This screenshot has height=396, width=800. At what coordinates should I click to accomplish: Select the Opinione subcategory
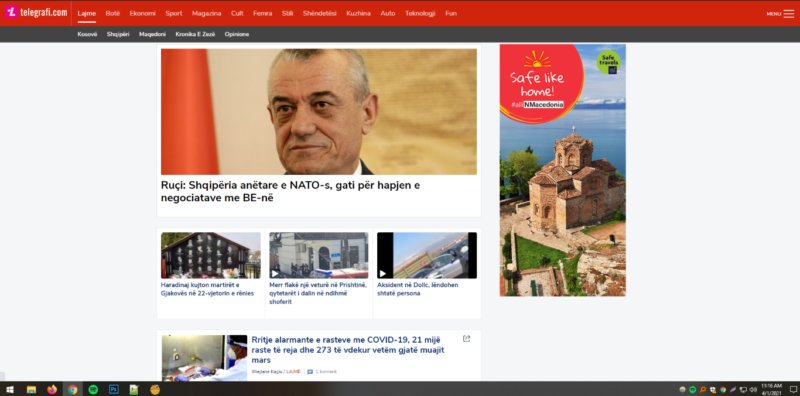coord(237,34)
